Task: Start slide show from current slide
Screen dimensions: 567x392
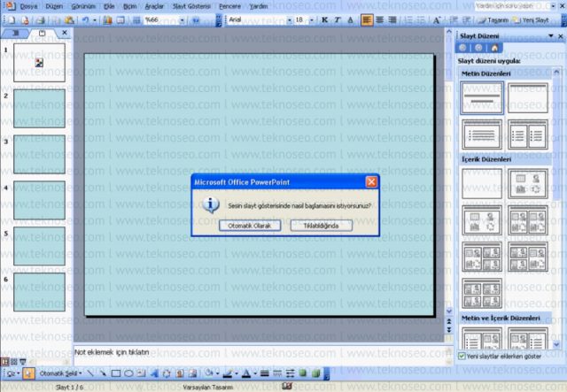Action: click(x=22, y=361)
